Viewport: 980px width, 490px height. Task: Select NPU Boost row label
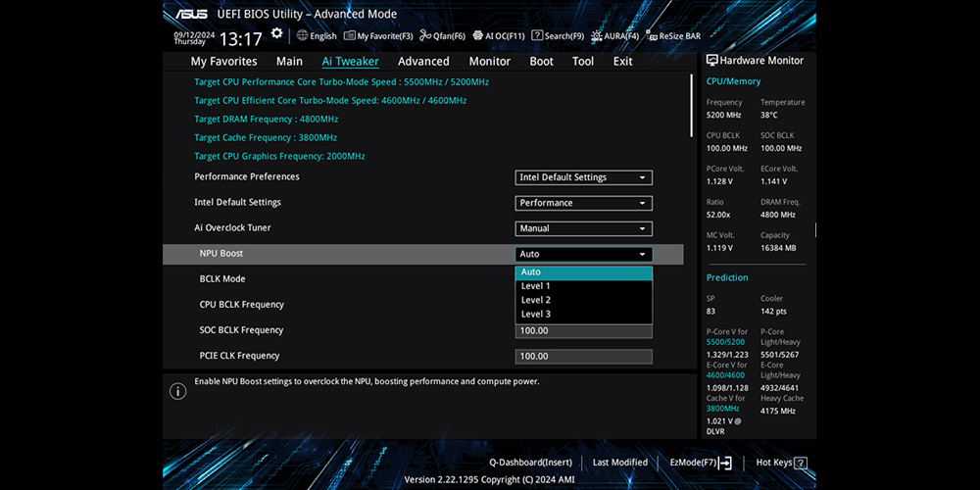(x=221, y=253)
